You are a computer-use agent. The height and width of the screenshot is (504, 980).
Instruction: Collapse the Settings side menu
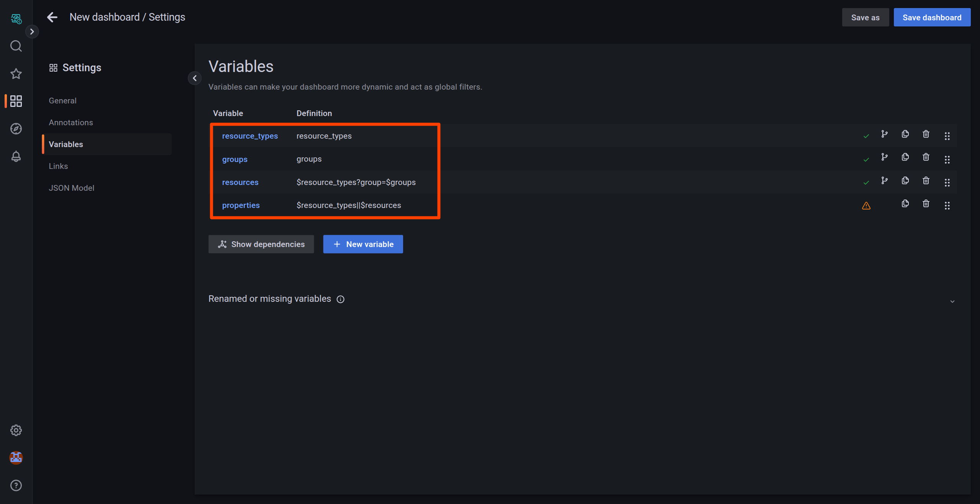tap(194, 78)
